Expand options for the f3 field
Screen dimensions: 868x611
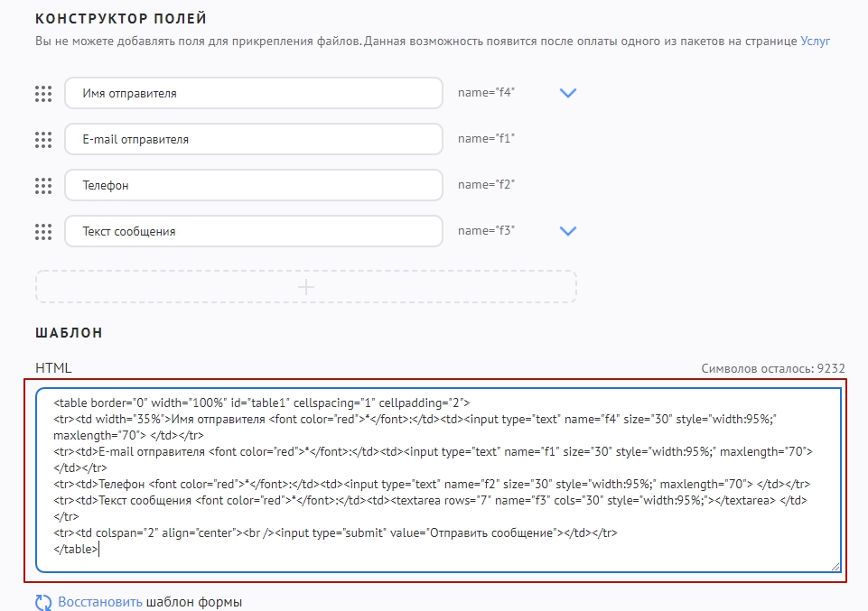[x=567, y=231]
